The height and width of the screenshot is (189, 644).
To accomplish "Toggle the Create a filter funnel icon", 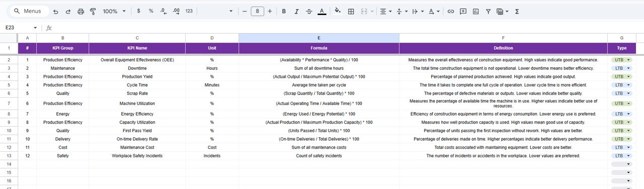I will 488,11.
